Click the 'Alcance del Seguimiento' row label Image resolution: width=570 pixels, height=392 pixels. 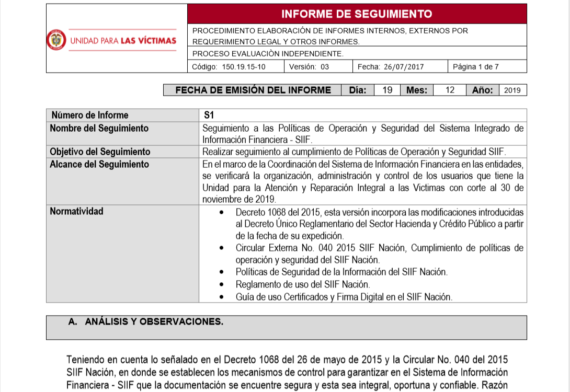pyautogui.click(x=99, y=164)
